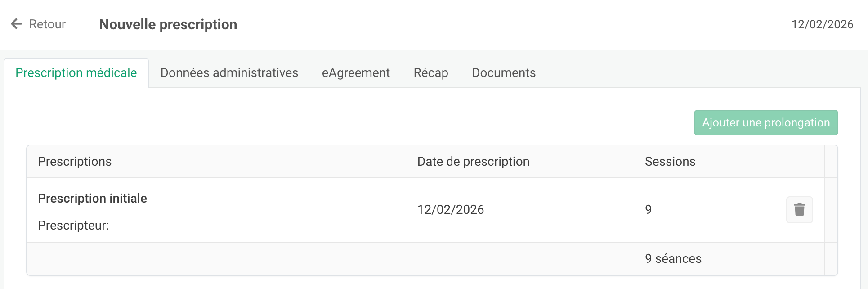This screenshot has width=868, height=289.
Task: Switch to the Données administratives tab
Action: pyautogui.click(x=229, y=73)
